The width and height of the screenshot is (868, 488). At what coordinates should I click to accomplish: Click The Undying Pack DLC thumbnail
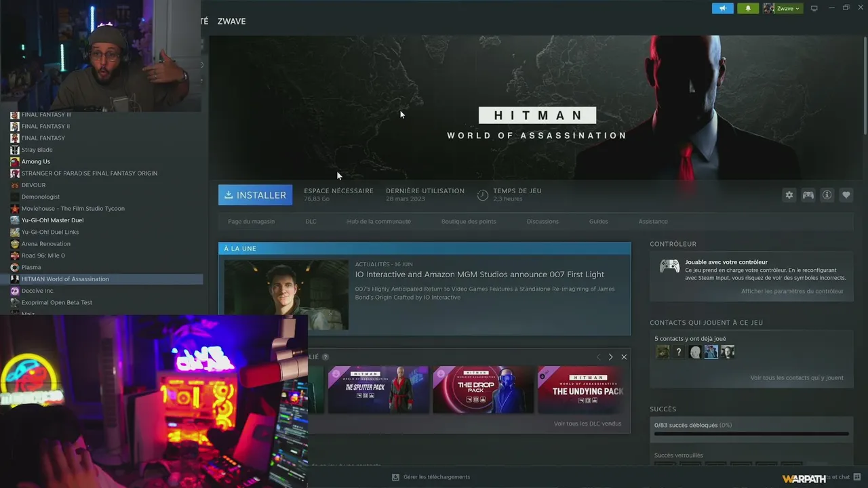coord(582,390)
